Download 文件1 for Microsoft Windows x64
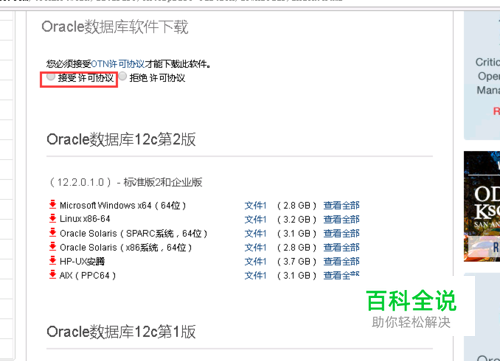500x361 pixels. [256, 206]
